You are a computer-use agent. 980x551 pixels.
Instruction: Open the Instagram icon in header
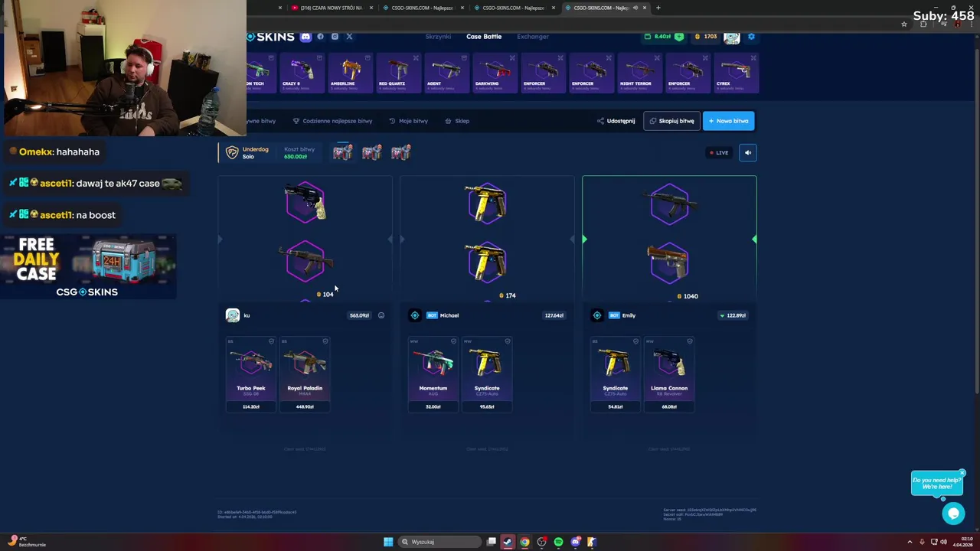click(335, 36)
